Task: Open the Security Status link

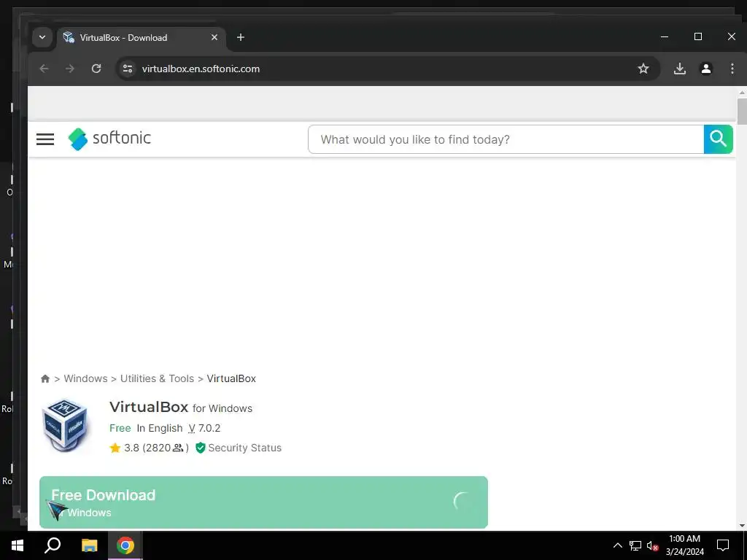Action: tap(245, 448)
